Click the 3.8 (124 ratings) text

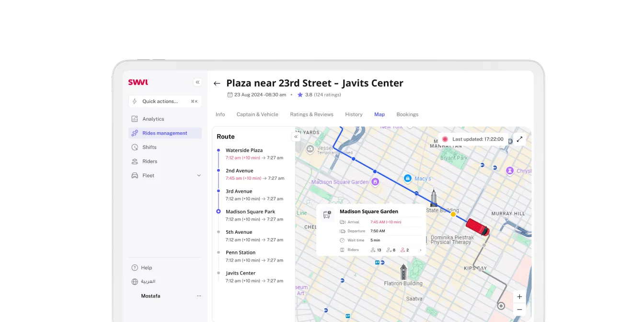(323, 95)
